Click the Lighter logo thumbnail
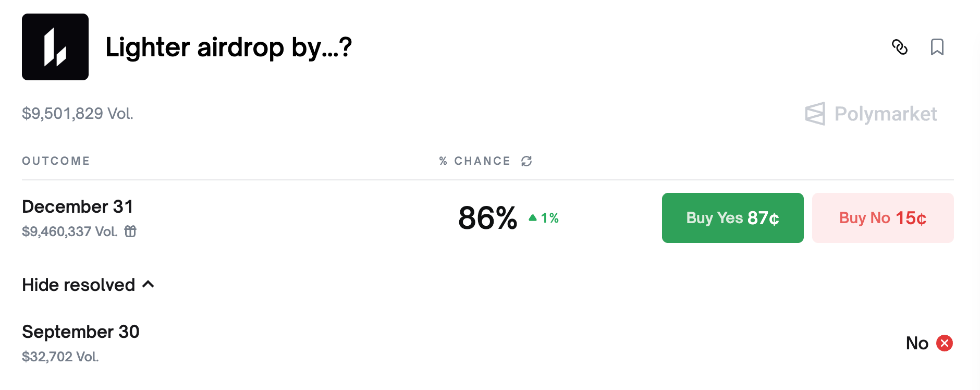The height and width of the screenshot is (390, 980). click(x=55, y=47)
